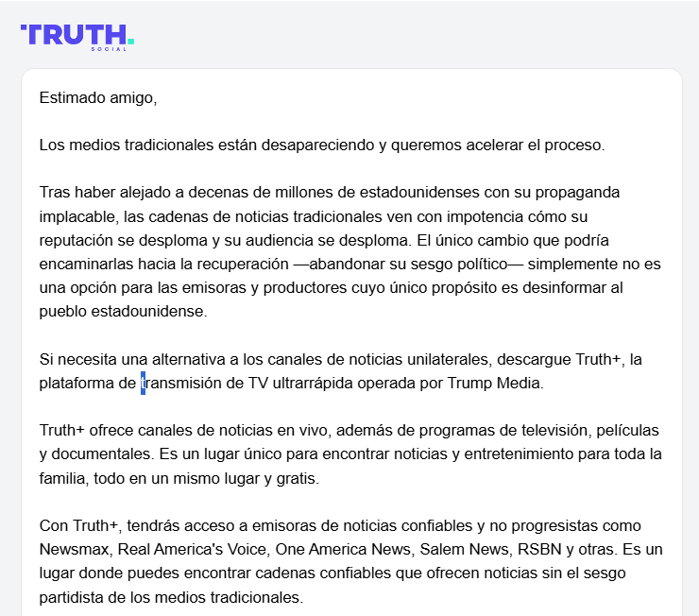
Task: Click the line starting 'y documentales. Es un lugar'
Action: pyautogui.click(x=350, y=454)
